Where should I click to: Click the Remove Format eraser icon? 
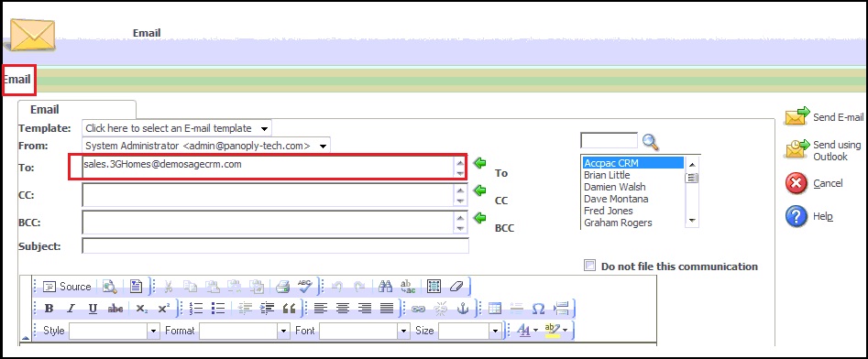pyautogui.click(x=456, y=287)
